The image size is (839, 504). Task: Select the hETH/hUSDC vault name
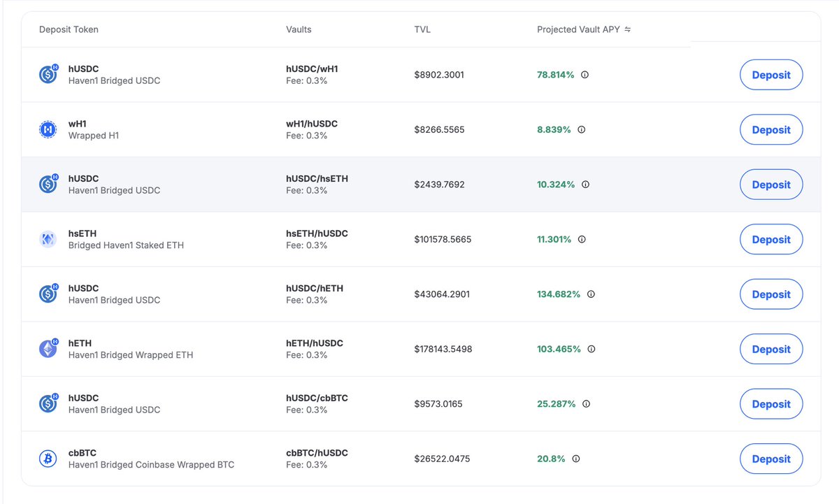click(x=315, y=343)
